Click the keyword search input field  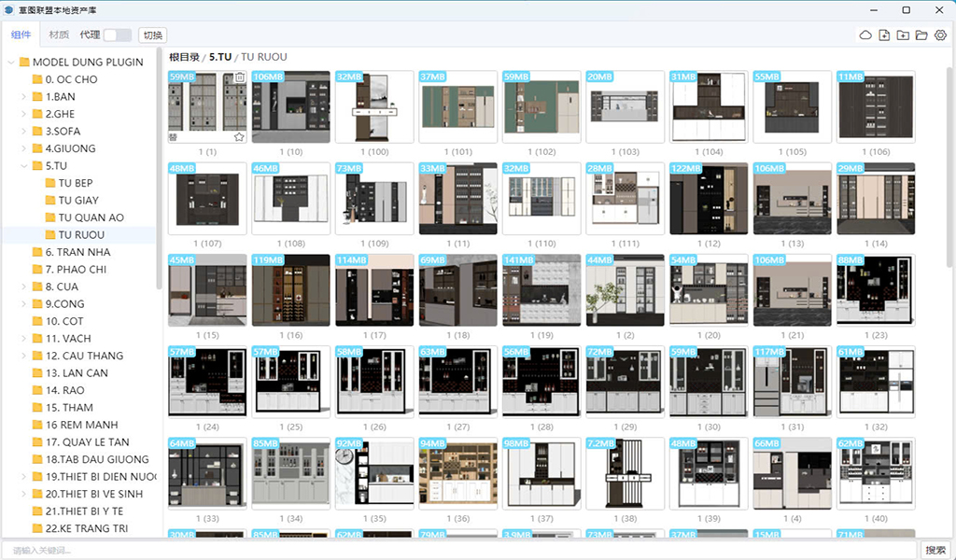457,550
